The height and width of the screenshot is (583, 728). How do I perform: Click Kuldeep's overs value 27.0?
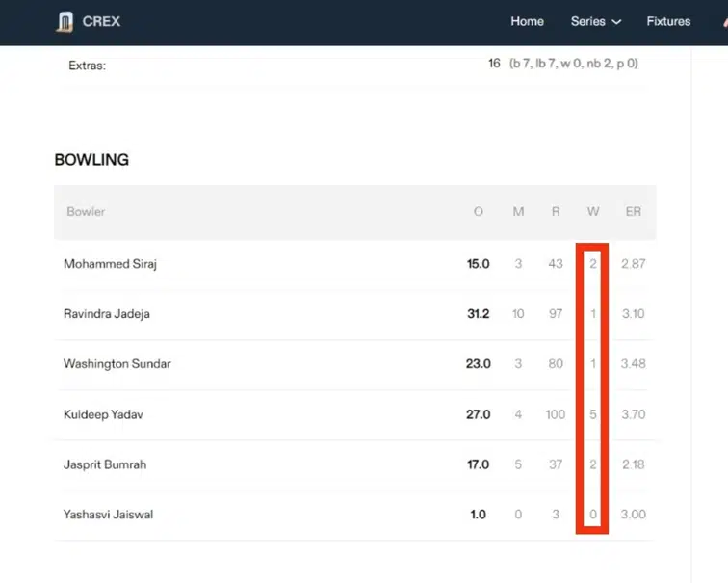pos(479,414)
